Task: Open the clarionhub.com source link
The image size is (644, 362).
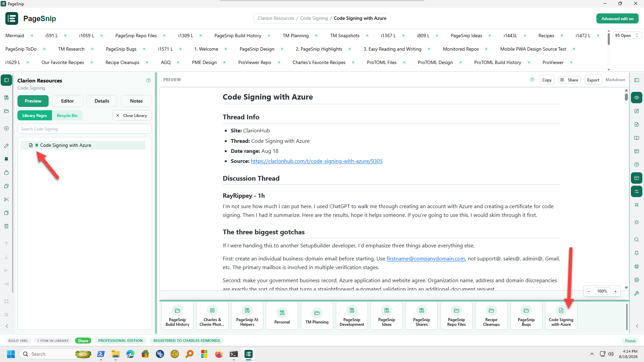Action: point(316,161)
